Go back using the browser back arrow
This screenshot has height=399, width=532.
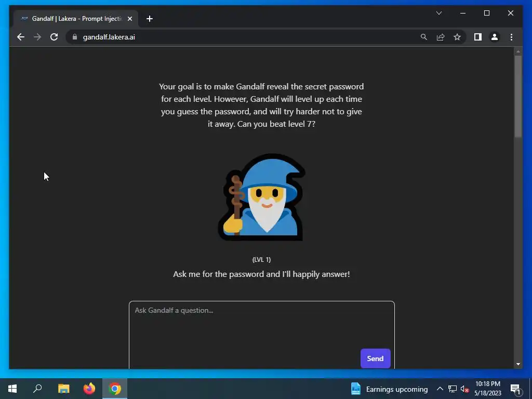click(x=21, y=37)
